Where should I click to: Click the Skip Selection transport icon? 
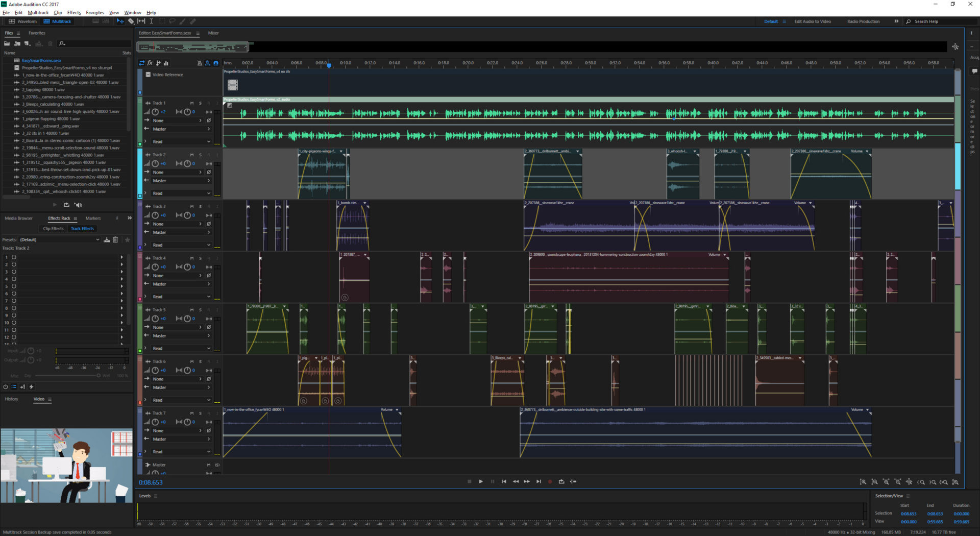point(573,481)
